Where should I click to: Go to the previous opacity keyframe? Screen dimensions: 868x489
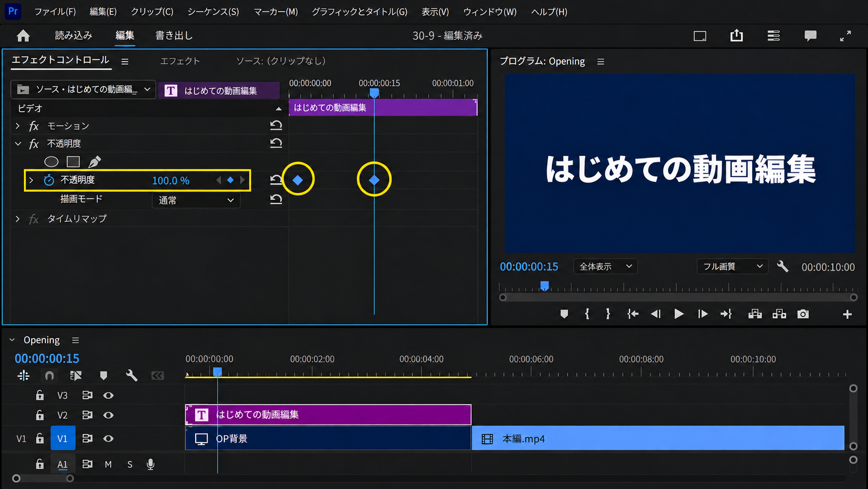[219, 180]
